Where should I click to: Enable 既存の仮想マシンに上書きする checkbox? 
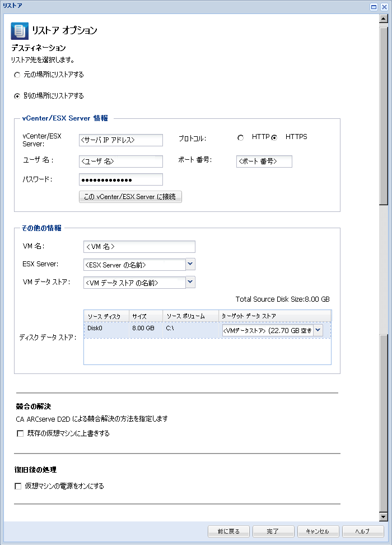(x=20, y=433)
